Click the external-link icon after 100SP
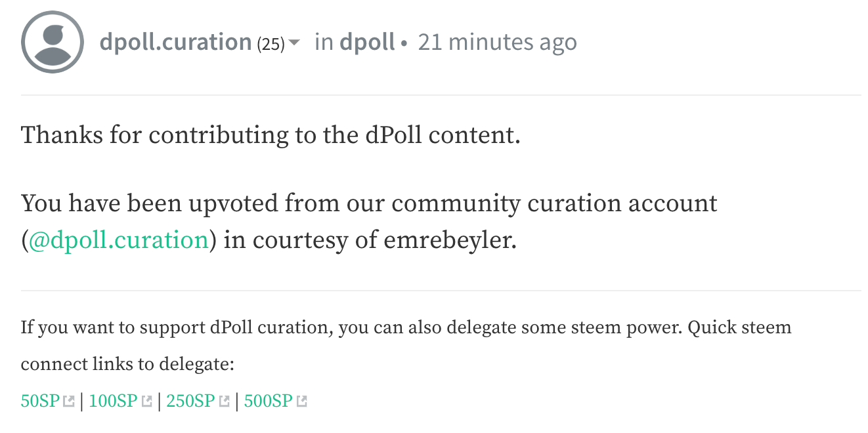Viewport: 868px width, 433px height. click(147, 401)
